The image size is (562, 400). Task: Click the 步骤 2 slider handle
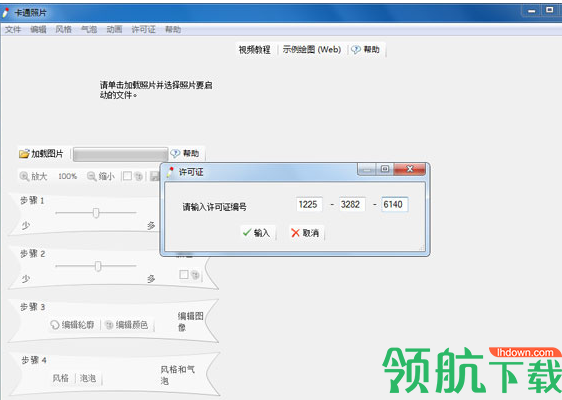[x=98, y=266]
